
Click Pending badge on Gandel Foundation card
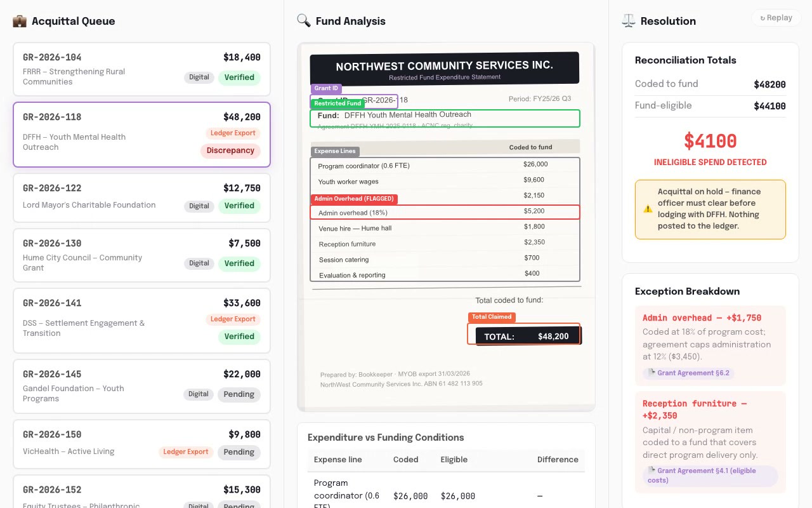click(239, 394)
